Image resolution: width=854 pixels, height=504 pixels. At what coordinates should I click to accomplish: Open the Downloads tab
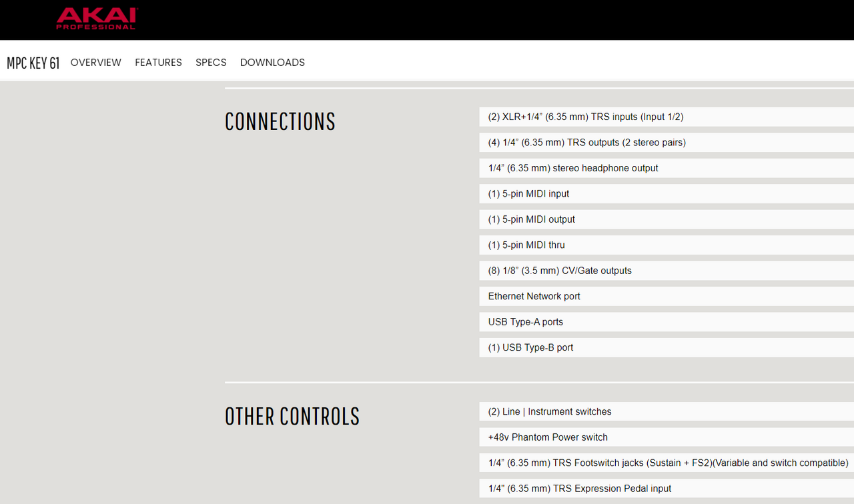pos(272,63)
